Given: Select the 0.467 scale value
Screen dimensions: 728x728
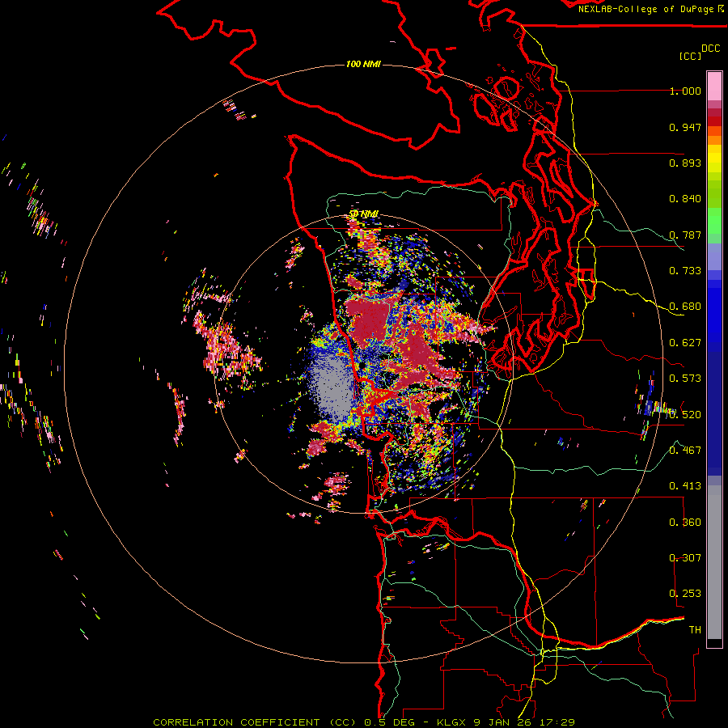Looking at the screenshot, I should pyautogui.click(x=685, y=451).
